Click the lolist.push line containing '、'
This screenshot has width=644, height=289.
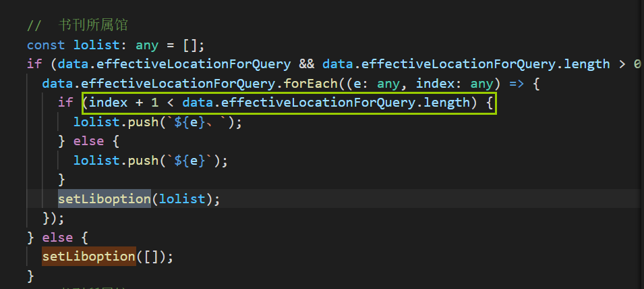coord(158,122)
